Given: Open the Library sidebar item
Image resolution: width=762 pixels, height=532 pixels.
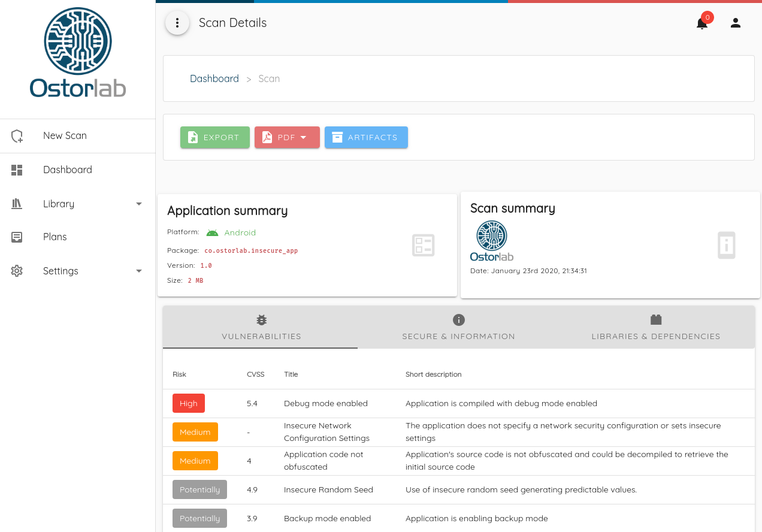Looking at the screenshot, I should pyautogui.click(x=78, y=204).
